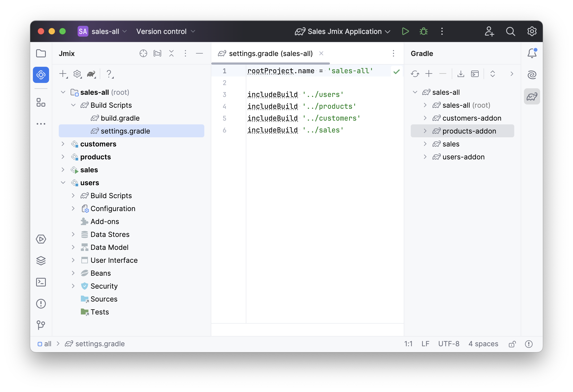Click the Run button for the application
Screen dimensions: 573x392
pyautogui.click(x=405, y=31)
